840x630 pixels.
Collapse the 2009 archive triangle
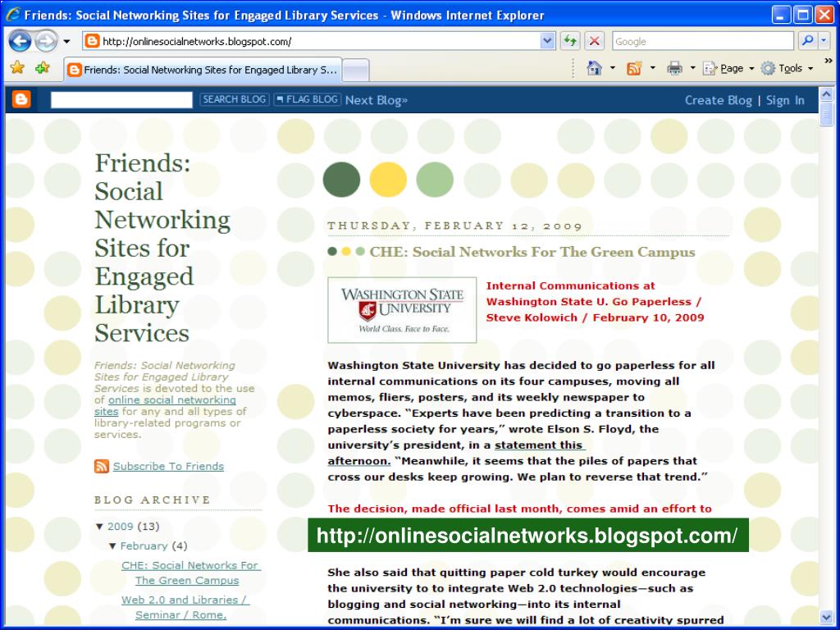(x=99, y=527)
